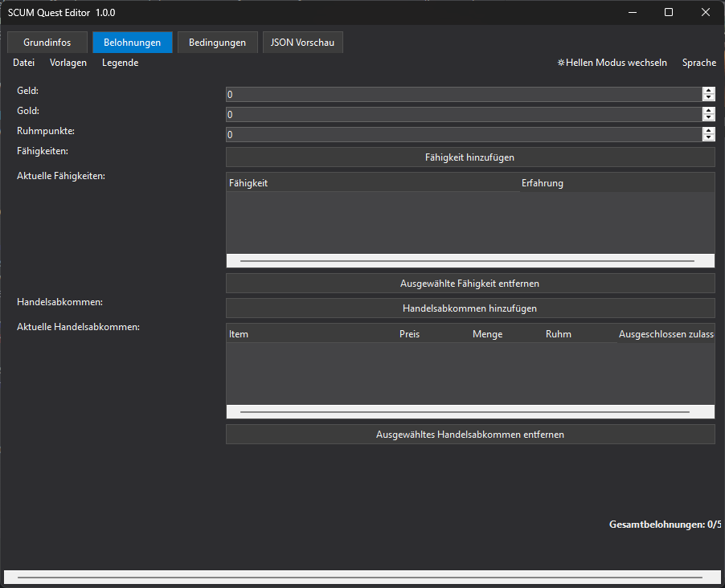Click the Ruhmpunkte input field
This screenshot has height=588, width=725.
pos(463,135)
